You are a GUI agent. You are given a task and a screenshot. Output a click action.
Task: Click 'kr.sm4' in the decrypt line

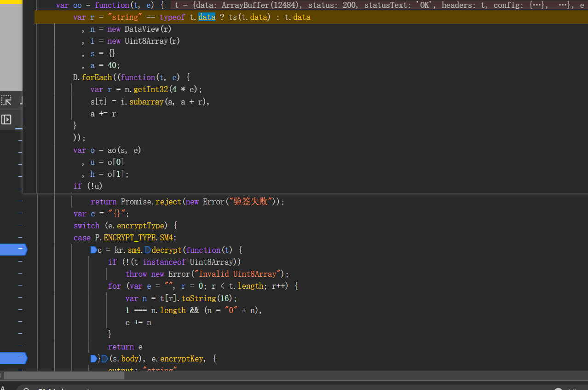click(127, 250)
